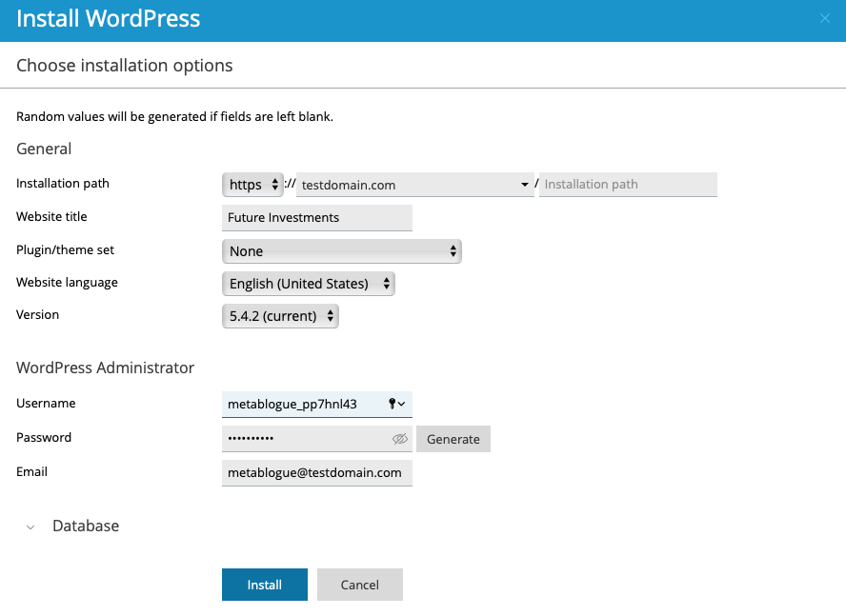The image size is (846, 616).
Task: Close the Install WordPress dialog
Action: [823, 18]
